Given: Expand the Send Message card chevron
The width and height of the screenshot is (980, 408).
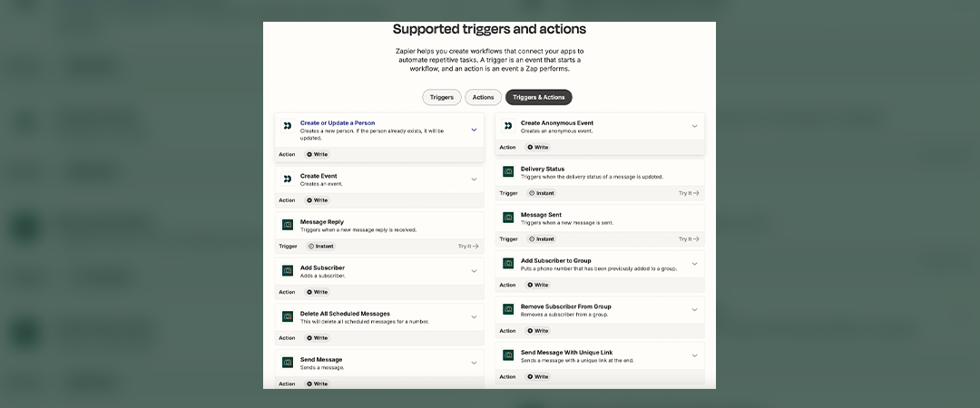Looking at the screenshot, I should click(x=474, y=363).
